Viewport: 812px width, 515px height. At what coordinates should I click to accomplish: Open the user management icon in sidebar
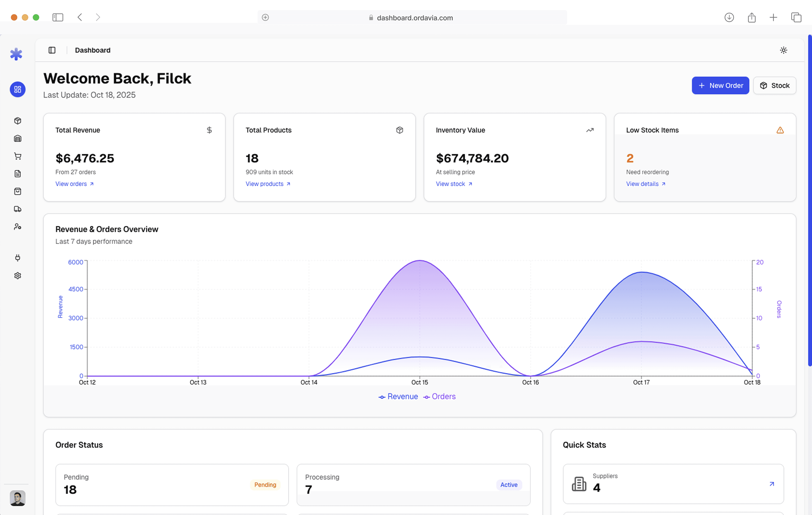click(18, 227)
